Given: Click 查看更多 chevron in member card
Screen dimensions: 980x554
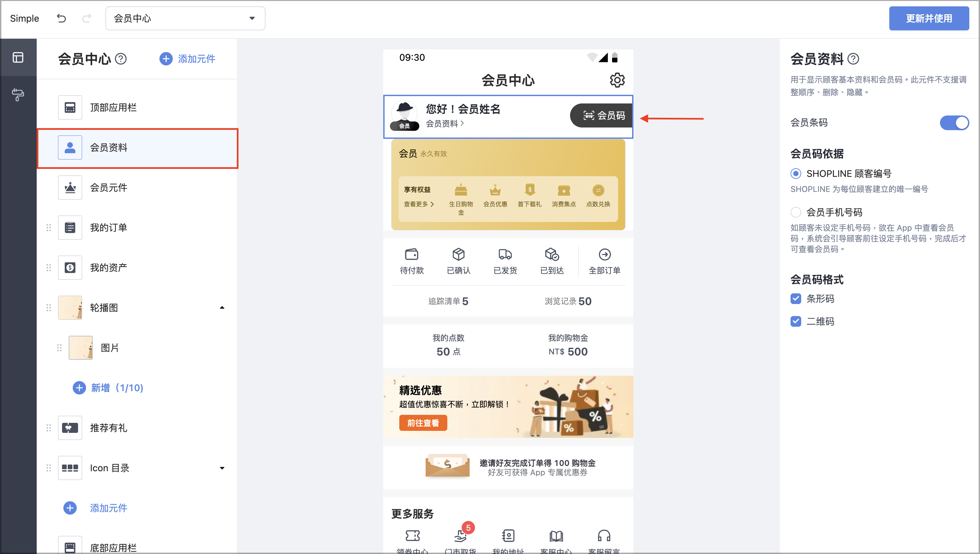Looking at the screenshot, I should point(419,204).
